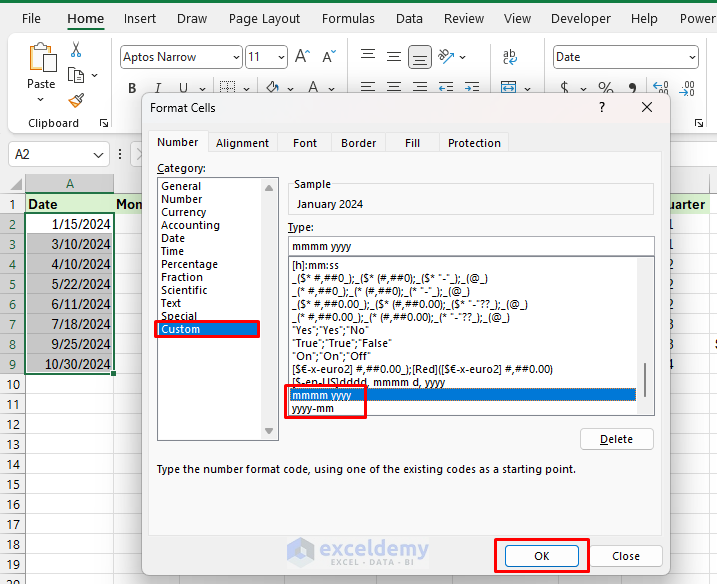717x584 pixels.
Task: Select the Custom category
Action: point(209,329)
